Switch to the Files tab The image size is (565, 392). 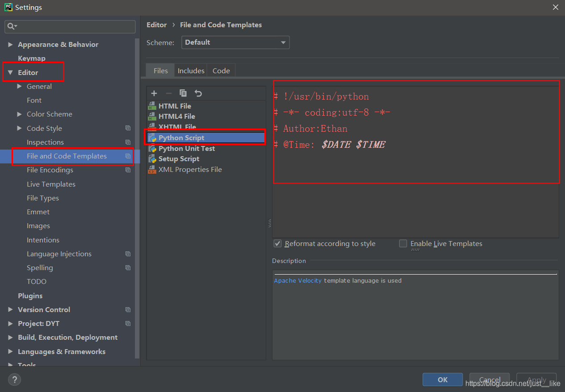point(160,71)
